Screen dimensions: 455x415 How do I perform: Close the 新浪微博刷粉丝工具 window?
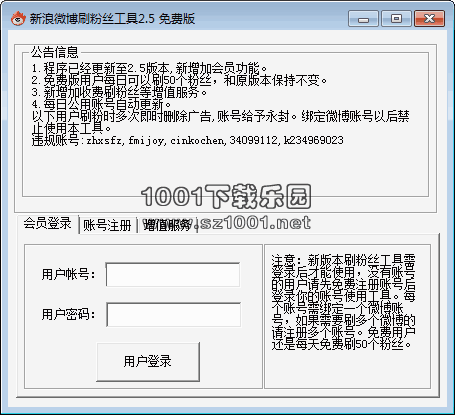[x=429, y=19]
